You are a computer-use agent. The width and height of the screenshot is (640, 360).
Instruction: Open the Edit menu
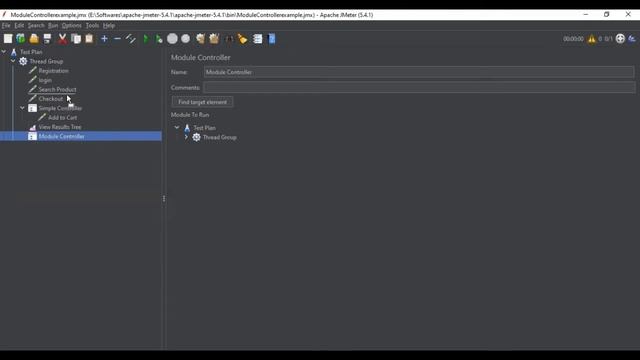coord(19,25)
